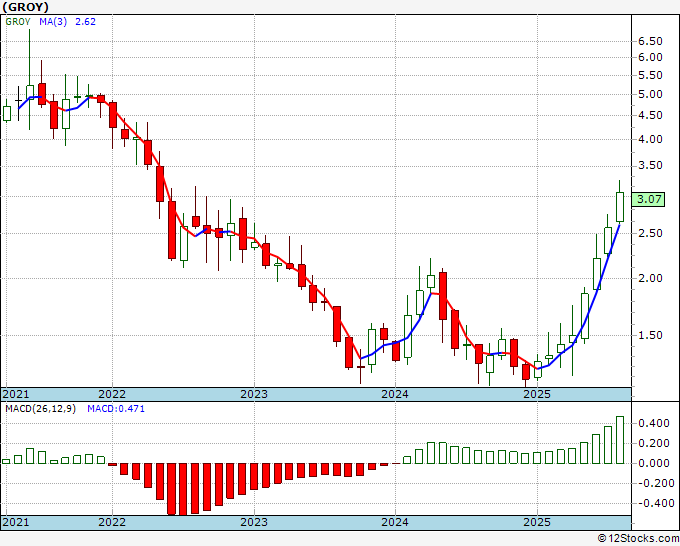Click the -0.400 MACD axis label

[x=654, y=503]
